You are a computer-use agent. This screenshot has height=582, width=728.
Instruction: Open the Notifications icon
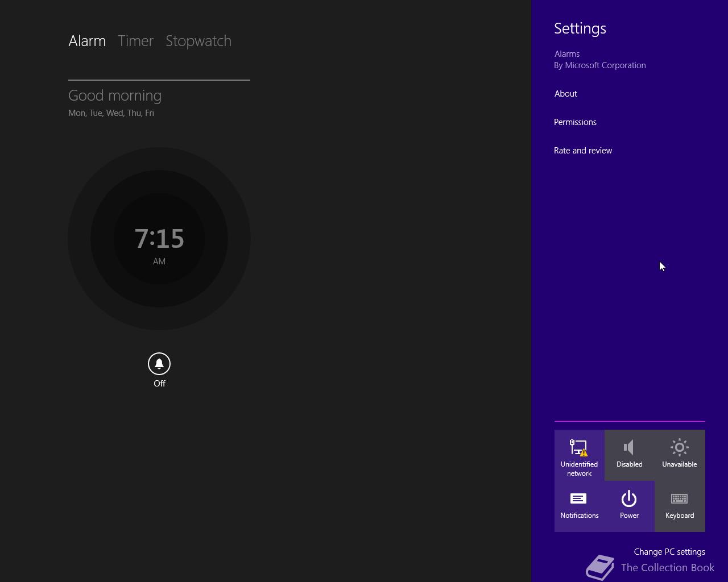579,498
